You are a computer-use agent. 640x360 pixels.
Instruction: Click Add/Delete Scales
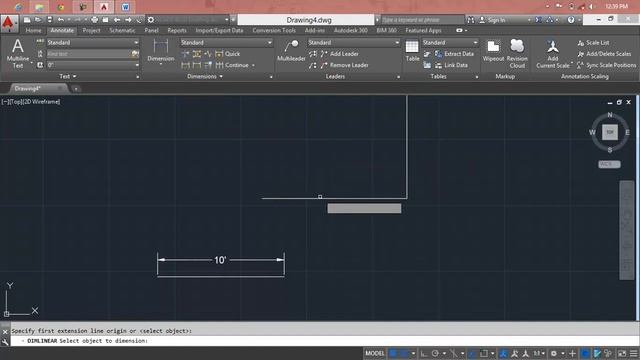604,54
